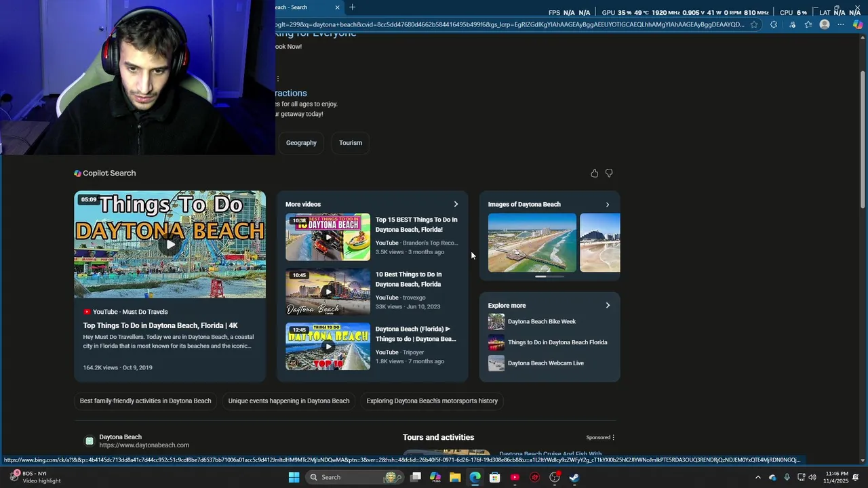Select the Geography chip
Viewport: 868px width, 488px height.
coord(301,143)
